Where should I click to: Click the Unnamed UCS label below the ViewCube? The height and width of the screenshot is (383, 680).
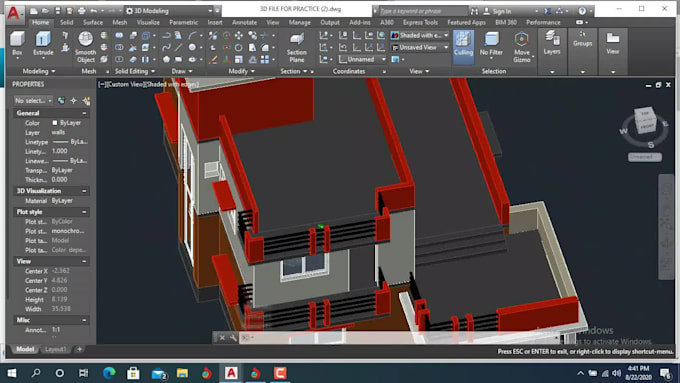644,157
